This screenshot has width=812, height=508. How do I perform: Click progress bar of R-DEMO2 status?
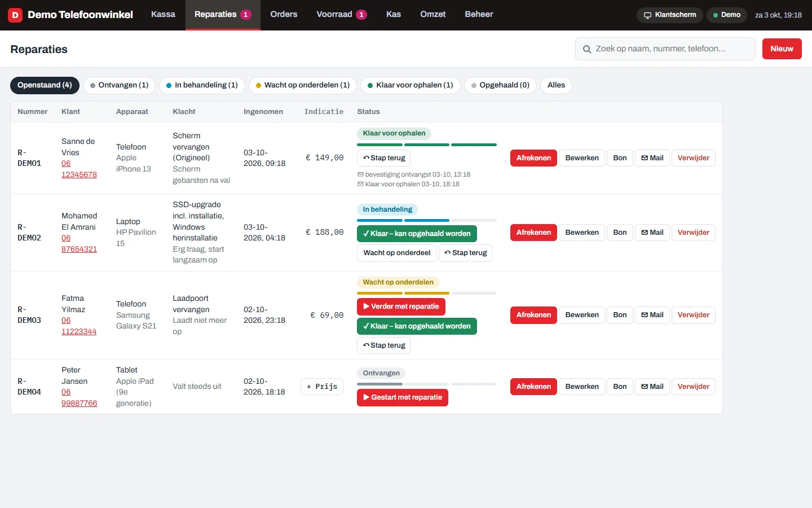coord(427,220)
